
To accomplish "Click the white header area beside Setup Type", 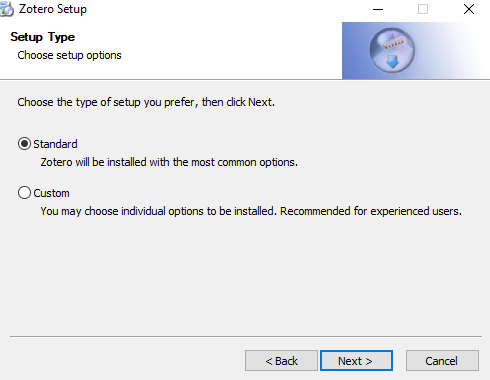I will [230, 50].
